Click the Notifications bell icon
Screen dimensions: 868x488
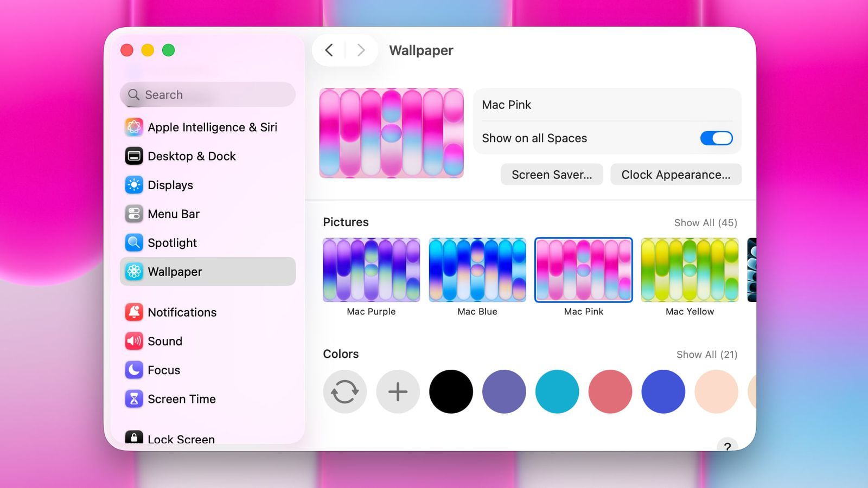[134, 312]
